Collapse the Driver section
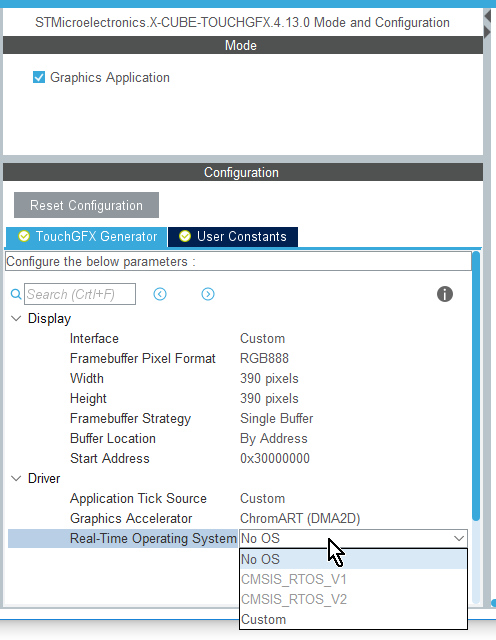Image resolution: width=496 pixels, height=640 pixels. coord(16,478)
